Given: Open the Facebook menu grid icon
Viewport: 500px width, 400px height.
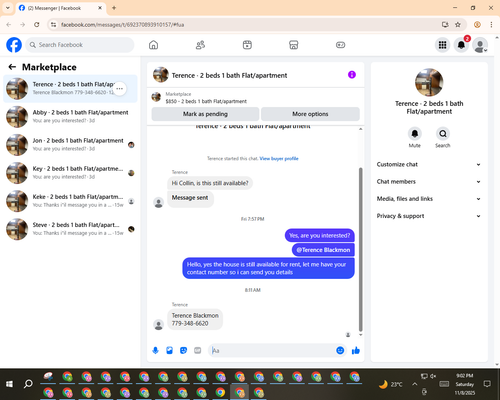Looking at the screenshot, I should tap(442, 45).
